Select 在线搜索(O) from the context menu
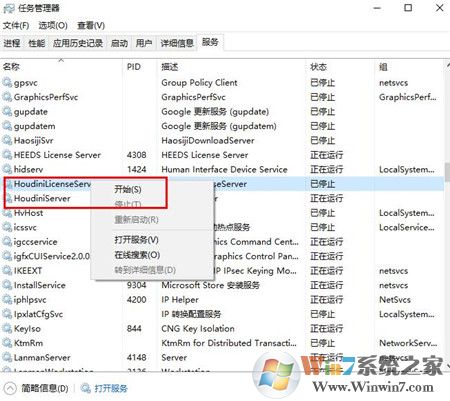Screen dimensions: 450x401 [x=137, y=255]
